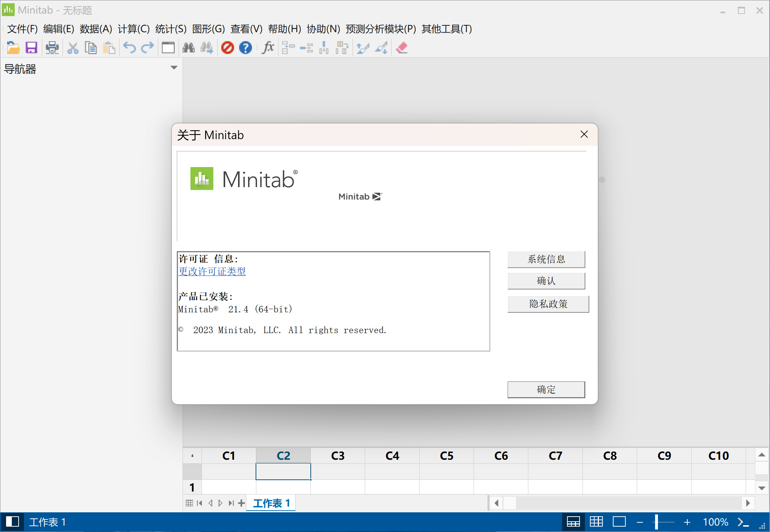
Task: Open the edit last dialog window icon
Action: (x=168, y=48)
